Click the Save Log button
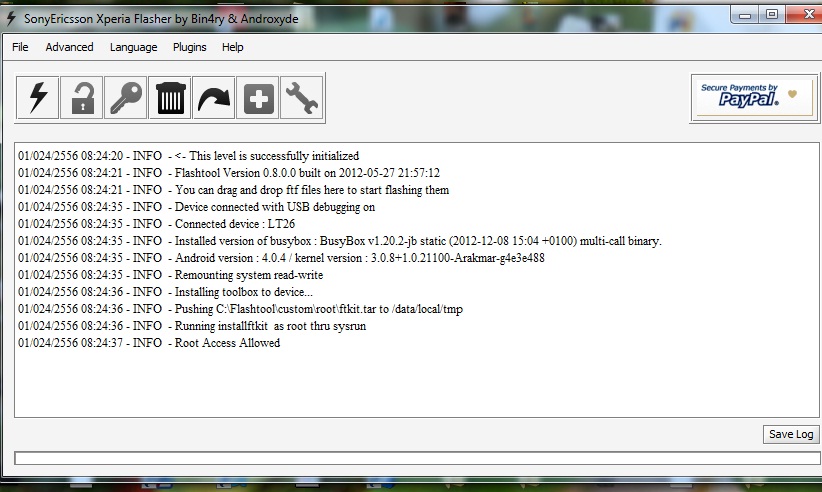Screen dimensions: 822x492 coord(791,434)
